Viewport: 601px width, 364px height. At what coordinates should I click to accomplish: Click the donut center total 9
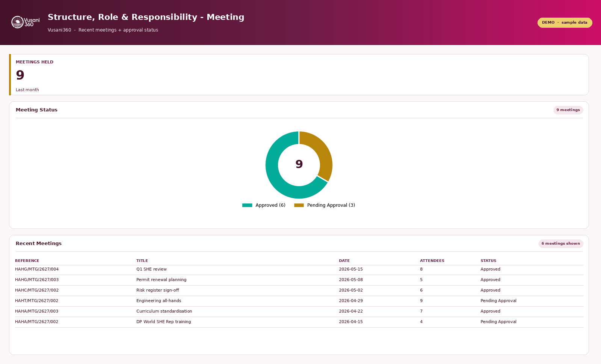click(299, 164)
